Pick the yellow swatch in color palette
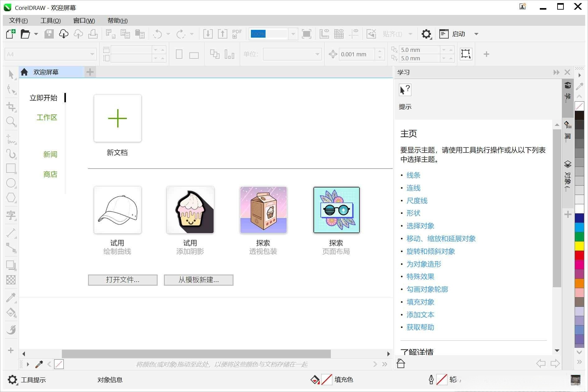 [579, 246]
